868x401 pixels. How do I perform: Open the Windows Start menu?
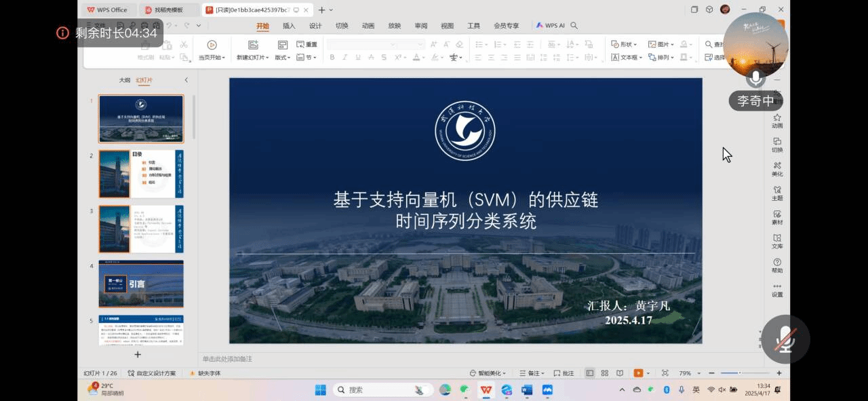[x=321, y=390]
